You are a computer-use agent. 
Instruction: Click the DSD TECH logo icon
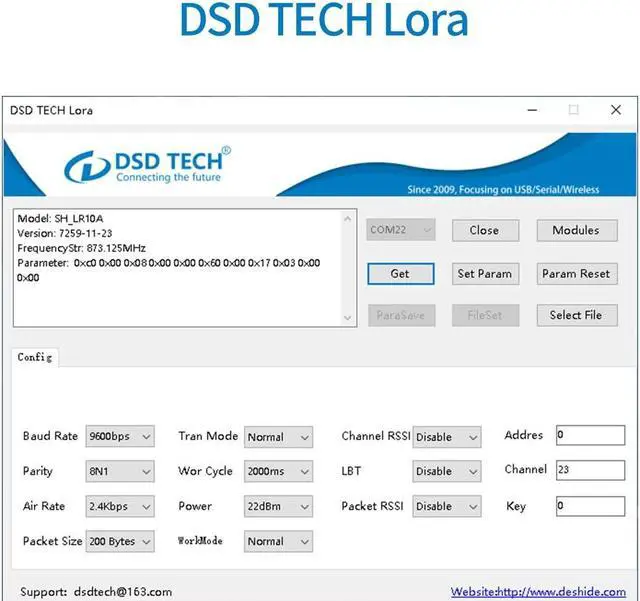[x=87, y=167]
